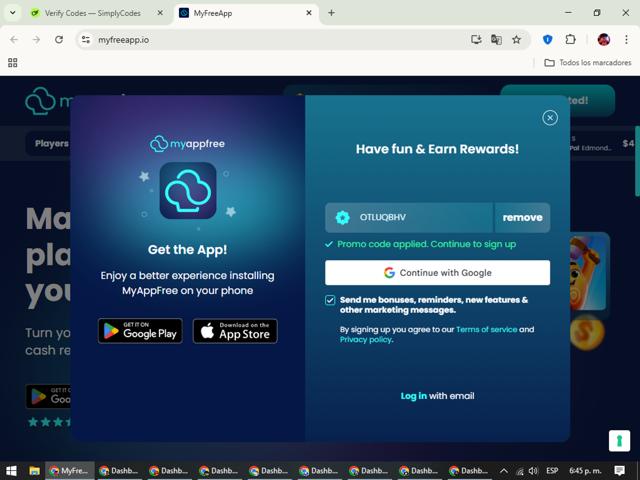Click the game thumbnail behind modal
The image size is (640, 480).
click(588, 272)
